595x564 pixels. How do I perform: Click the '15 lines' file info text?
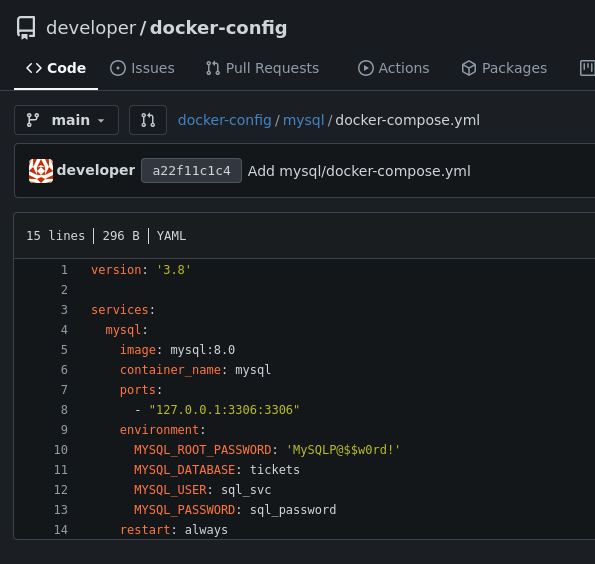(55, 236)
